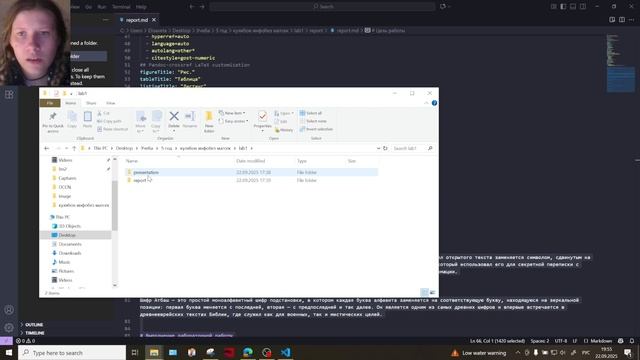
Task: Click the Paste ribbon button
Action: pos(87,120)
